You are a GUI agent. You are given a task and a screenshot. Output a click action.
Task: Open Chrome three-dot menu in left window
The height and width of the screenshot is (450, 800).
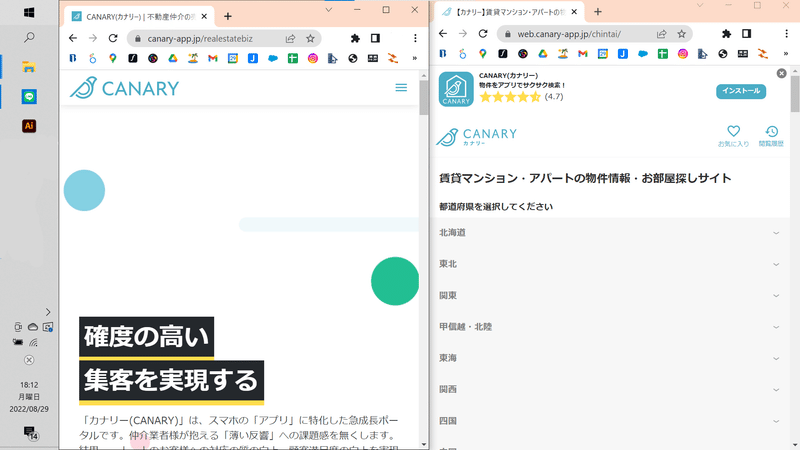pos(415,38)
